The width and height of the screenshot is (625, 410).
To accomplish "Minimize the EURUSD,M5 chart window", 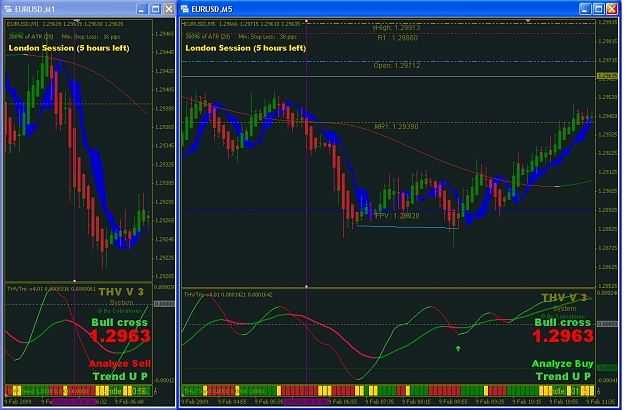I will pyautogui.click(x=585, y=9).
